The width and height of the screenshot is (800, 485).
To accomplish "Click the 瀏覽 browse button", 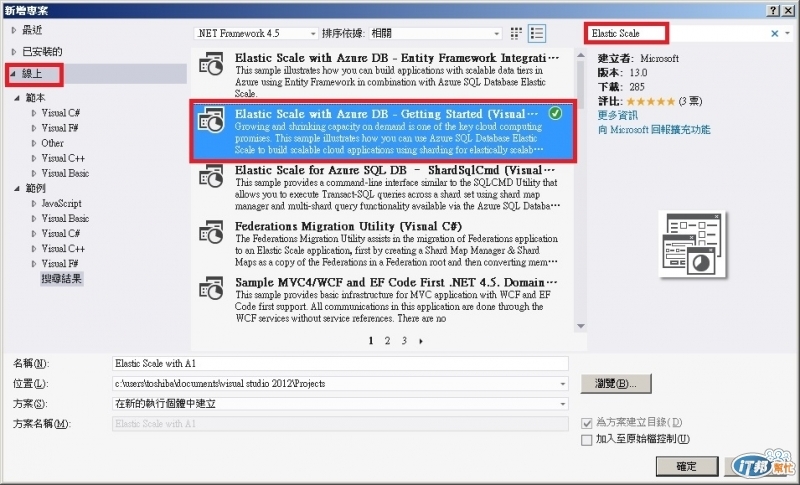I will 616,384.
